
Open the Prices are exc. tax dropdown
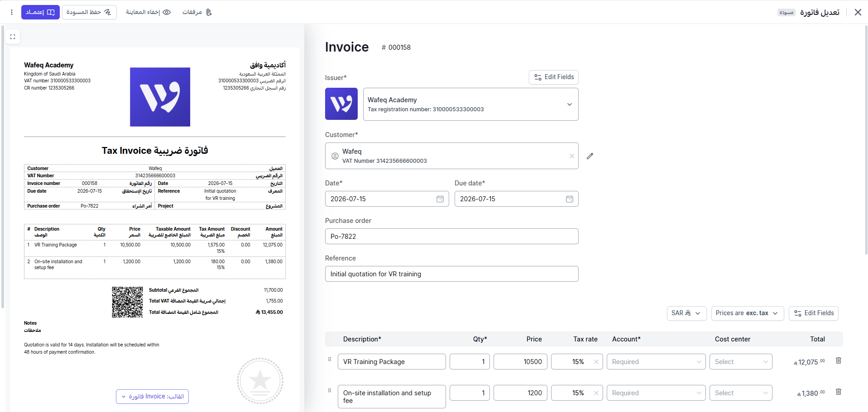[747, 313]
